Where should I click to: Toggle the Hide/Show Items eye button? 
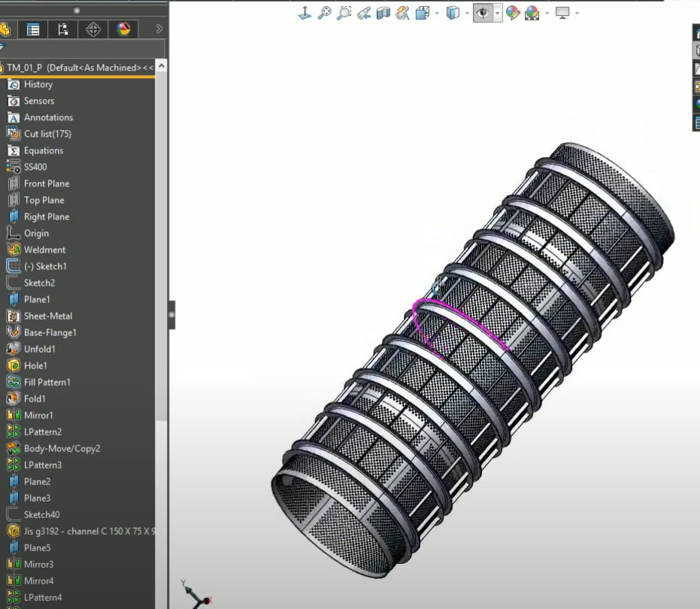(483, 13)
